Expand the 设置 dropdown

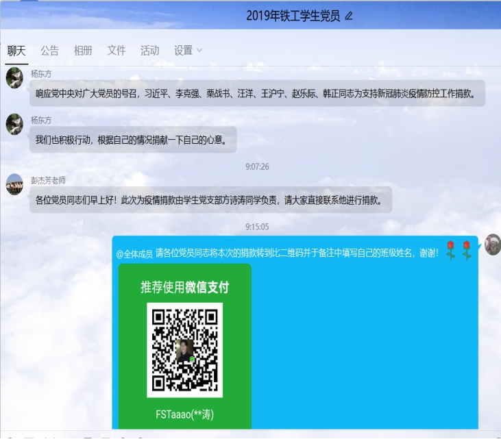(x=188, y=51)
